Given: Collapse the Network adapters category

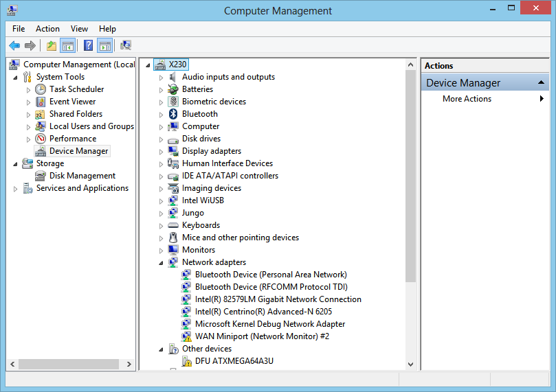Looking at the screenshot, I should pyautogui.click(x=161, y=263).
